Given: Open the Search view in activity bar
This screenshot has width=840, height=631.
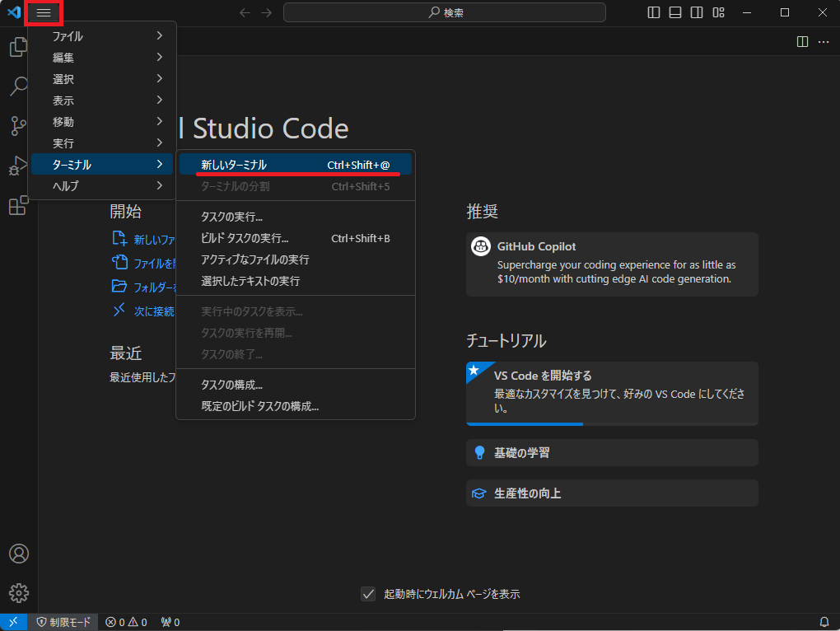Looking at the screenshot, I should [x=19, y=86].
